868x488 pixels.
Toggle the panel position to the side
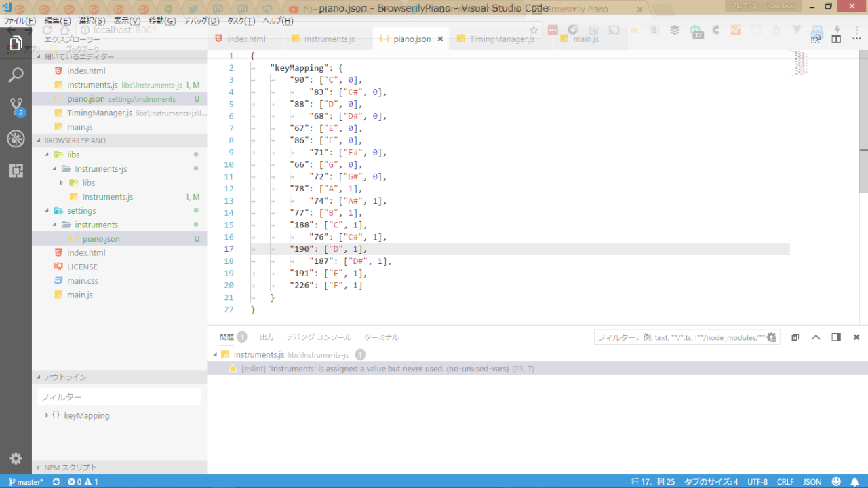click(836, 337)
